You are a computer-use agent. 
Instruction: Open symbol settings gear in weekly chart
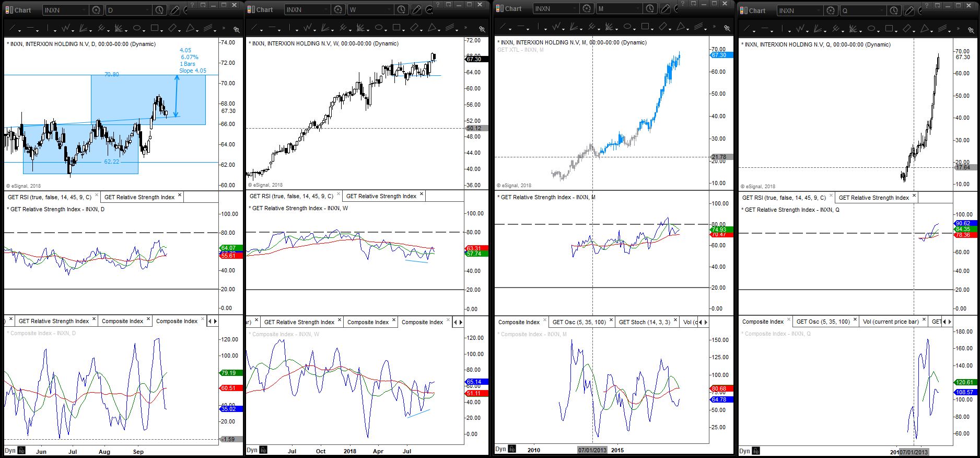coord(338,9)
